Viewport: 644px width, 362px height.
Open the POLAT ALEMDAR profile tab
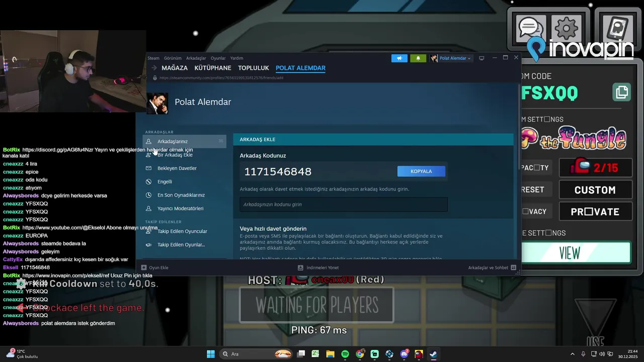pos(300,68)
